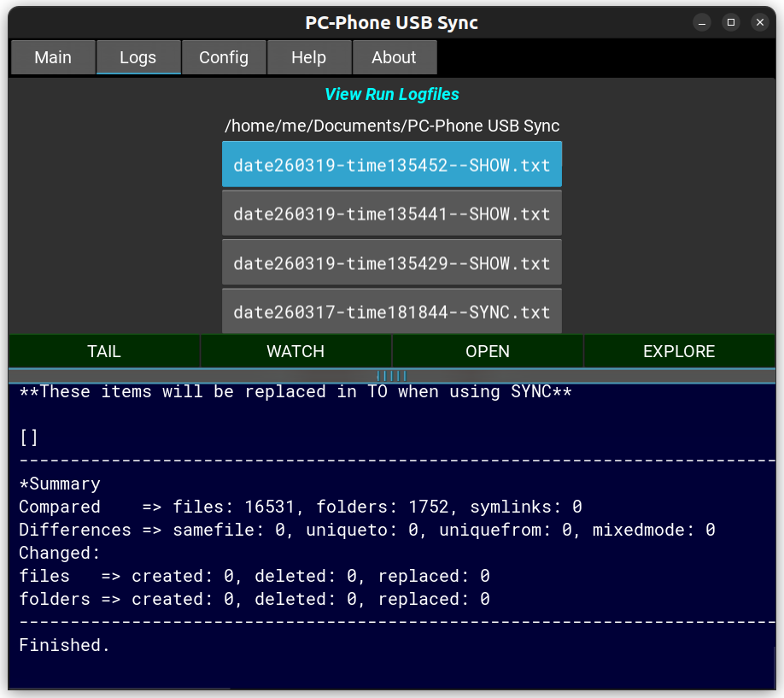This screenshot has width=784, height=698.
Task: Click the WATCH button
Action: click(295, 351)
